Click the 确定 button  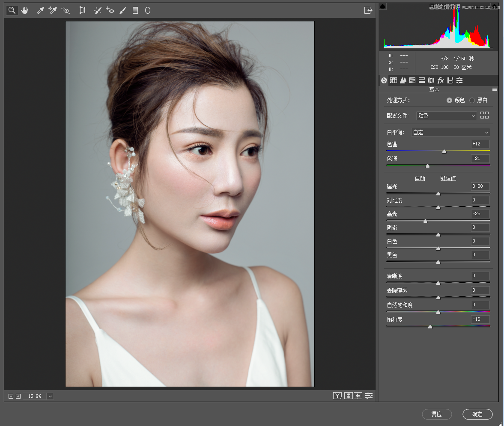click(477, 414)
